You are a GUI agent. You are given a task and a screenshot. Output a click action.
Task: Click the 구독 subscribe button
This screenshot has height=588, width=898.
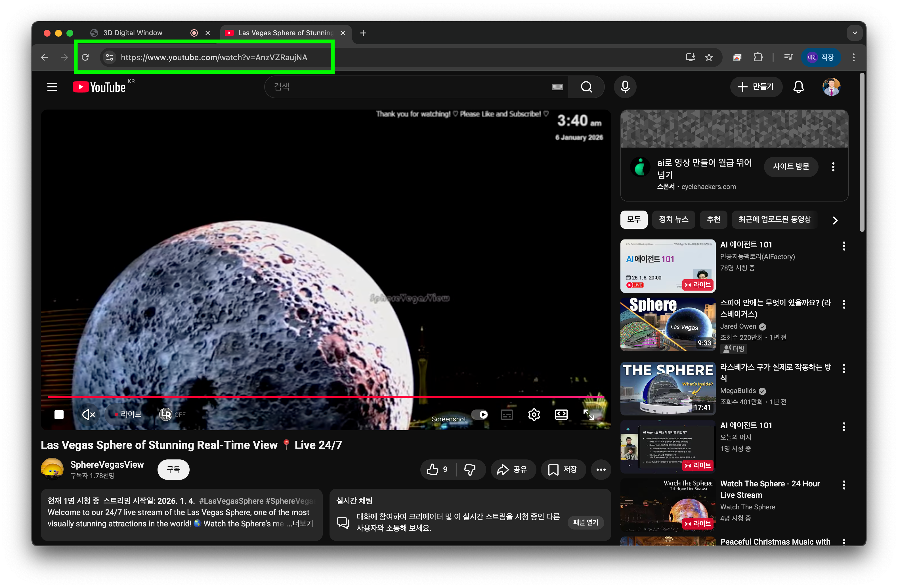tap(173, 470)
